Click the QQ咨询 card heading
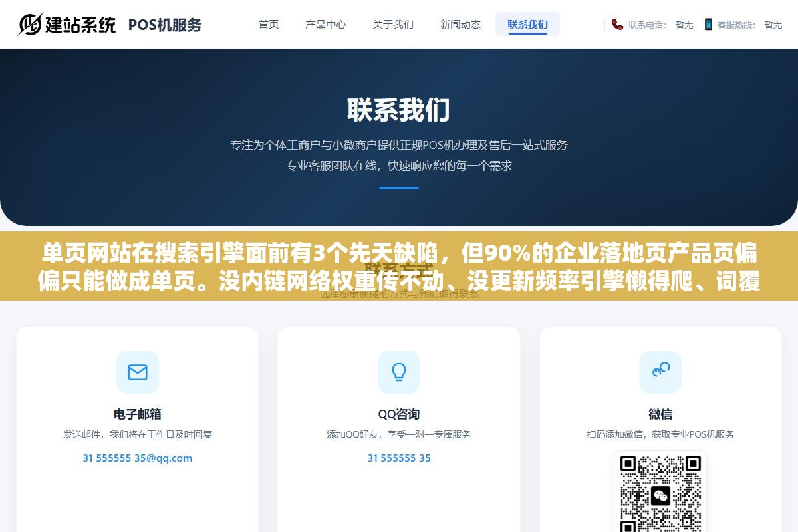Image resolution: width=798 pixels, height=532 pixels. click(x=399, y=414)
